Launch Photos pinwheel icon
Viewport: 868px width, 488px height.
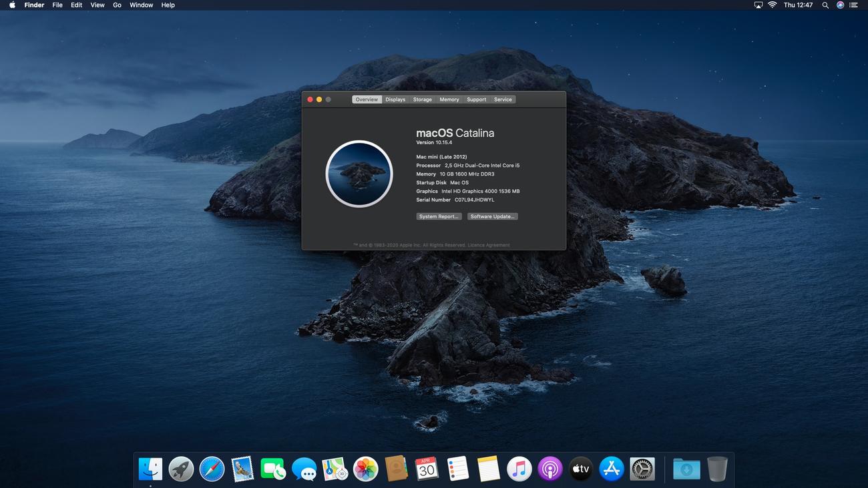[366, 469]
